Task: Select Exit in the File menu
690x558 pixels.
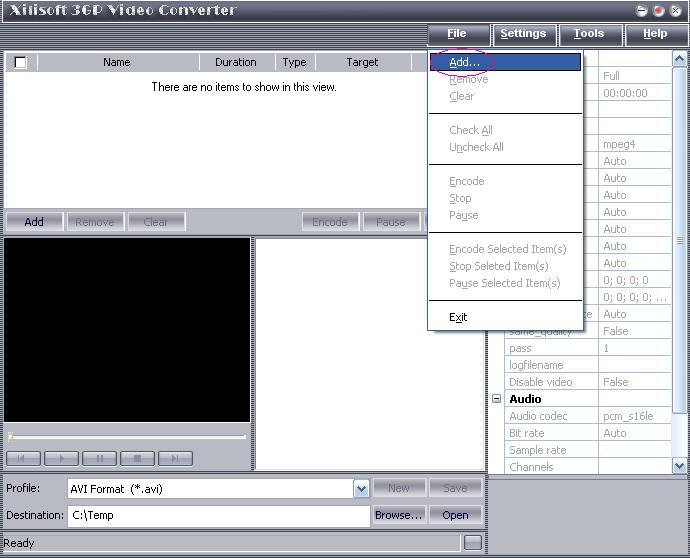Action: (x=458, y=317)
